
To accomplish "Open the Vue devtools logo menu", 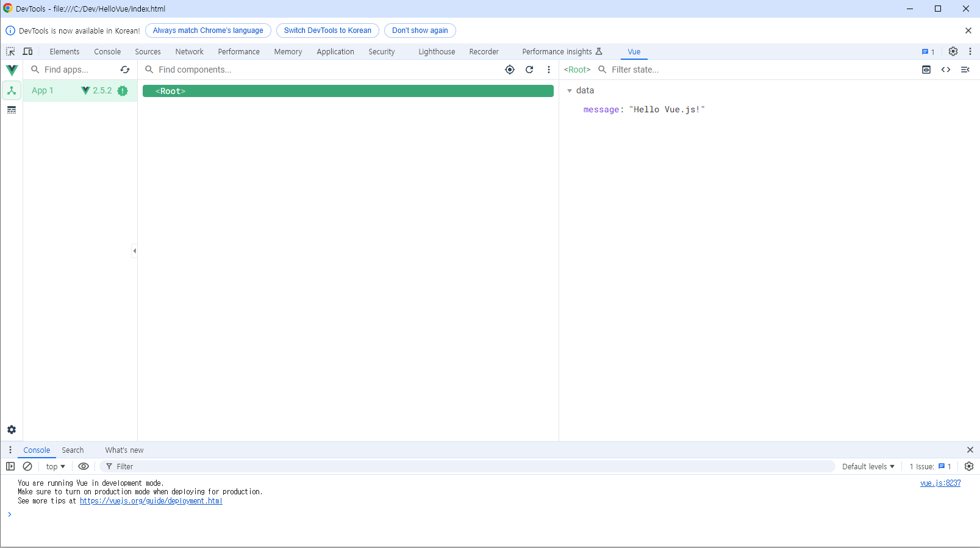I will coord(12,70).
